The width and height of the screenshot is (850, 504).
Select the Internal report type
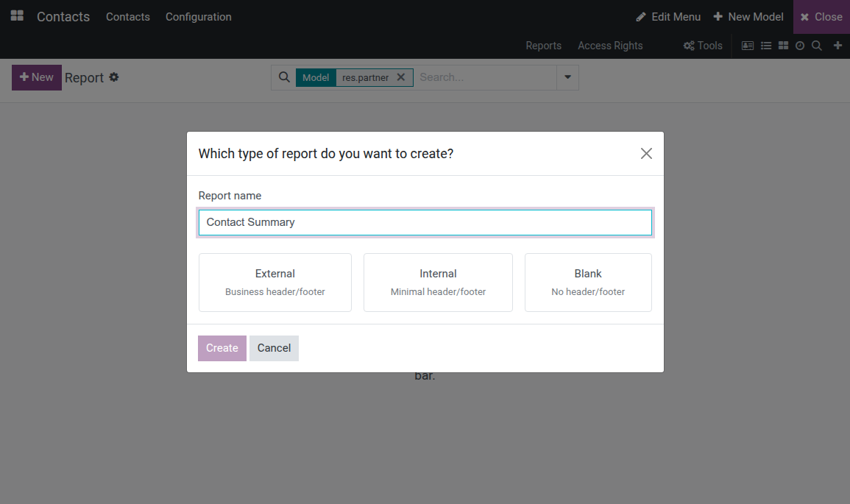click(438, 283)
